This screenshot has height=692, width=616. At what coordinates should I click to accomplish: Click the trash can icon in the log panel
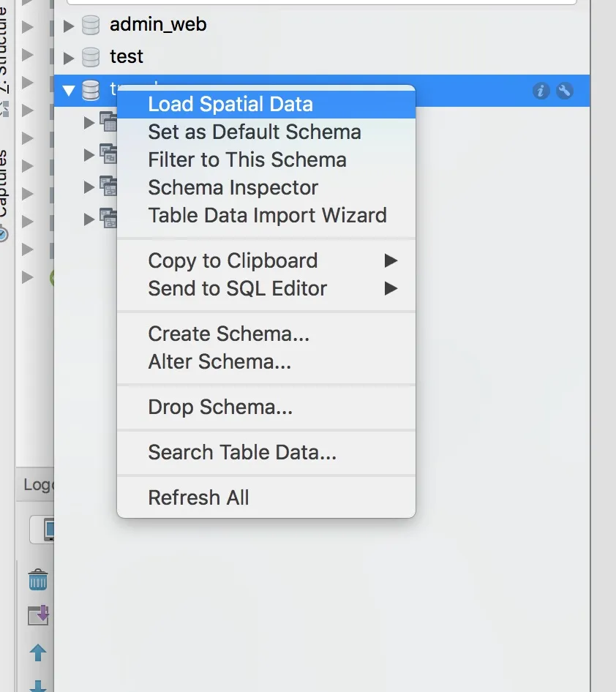pyautogui.click(x=38, y=580)
